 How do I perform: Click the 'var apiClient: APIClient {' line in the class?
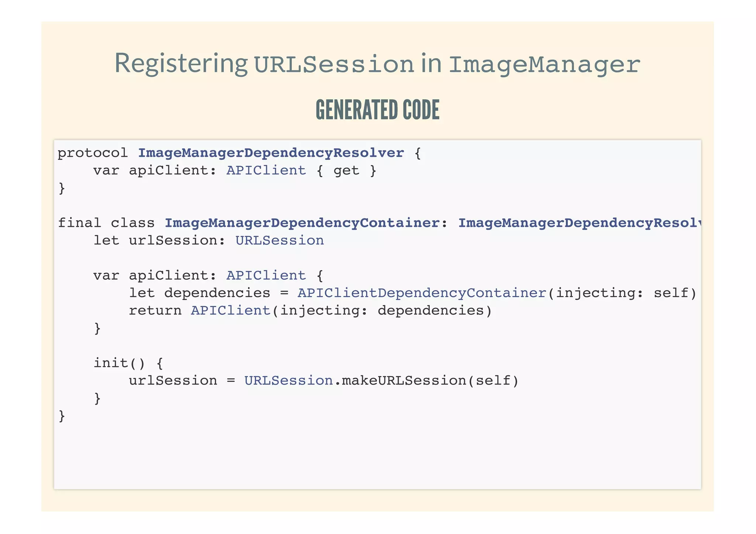(208, 275)
